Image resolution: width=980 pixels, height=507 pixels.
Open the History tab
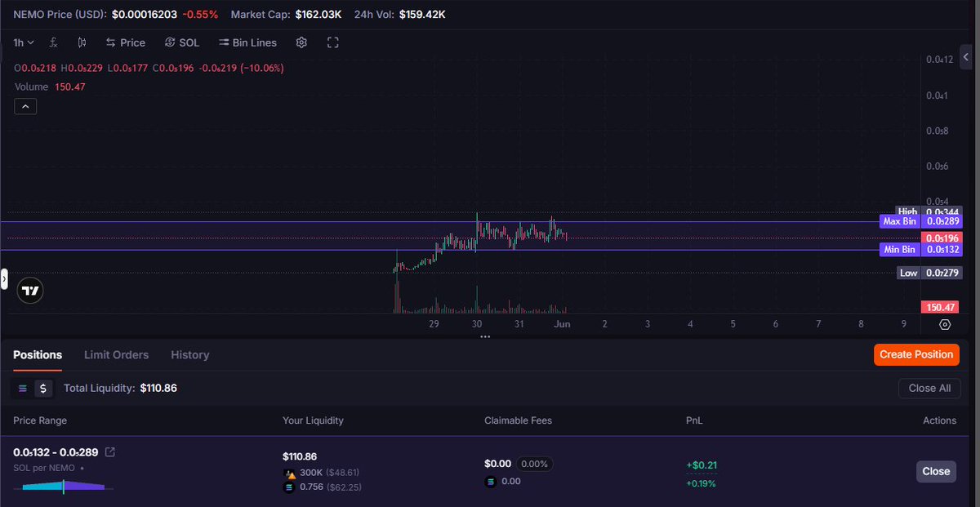189,354
